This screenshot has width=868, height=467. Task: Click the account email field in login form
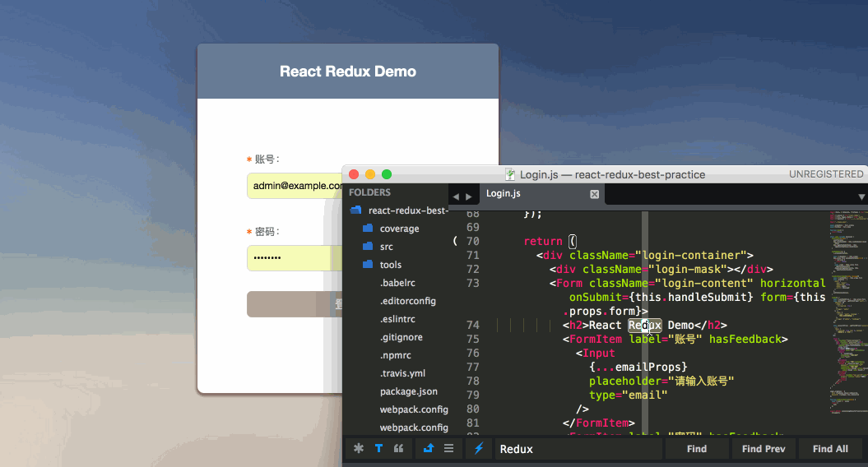tap(295, 186)
